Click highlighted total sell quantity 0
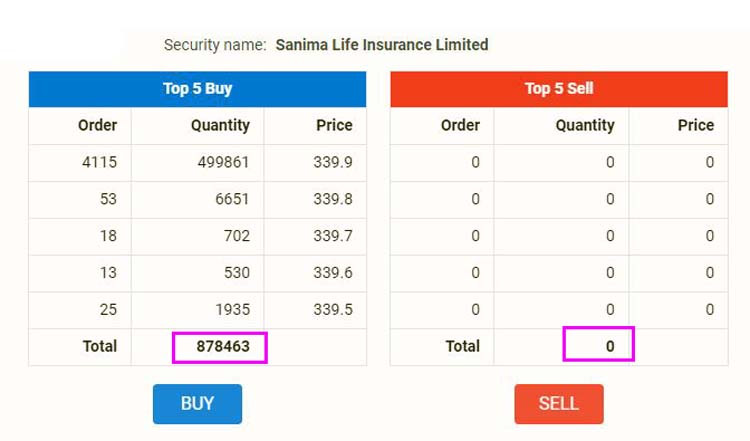The height and width of the screenshot is (441, 750). [598, 346]
